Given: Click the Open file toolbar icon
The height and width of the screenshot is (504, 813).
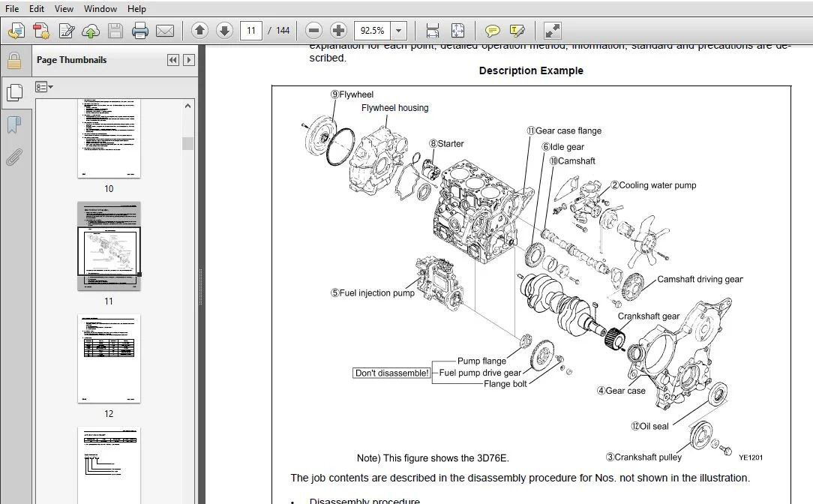Looking at the screenshot, I should pyautogui.click(x=16, y=31).
